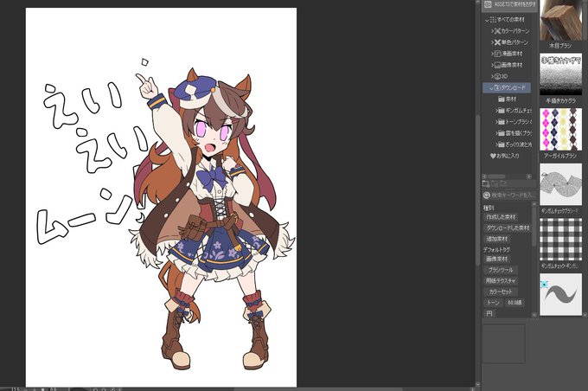The height and width of the screenshot is (391, 588).
Task: Click the magnifier icon beside keyword search
Action: click(x=487, y=195)
